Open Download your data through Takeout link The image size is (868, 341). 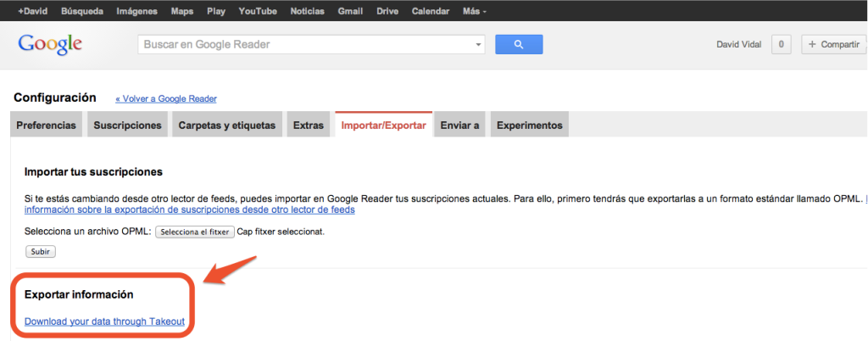104,321
